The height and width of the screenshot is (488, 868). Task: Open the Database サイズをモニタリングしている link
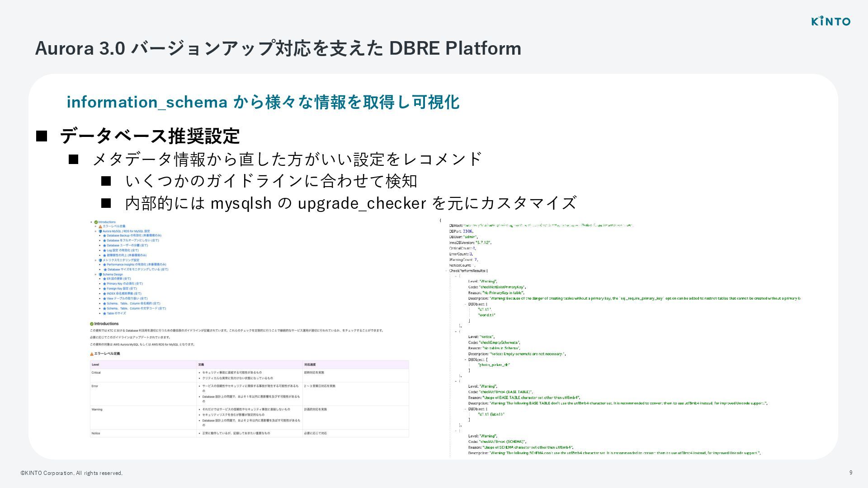(137, 269)
